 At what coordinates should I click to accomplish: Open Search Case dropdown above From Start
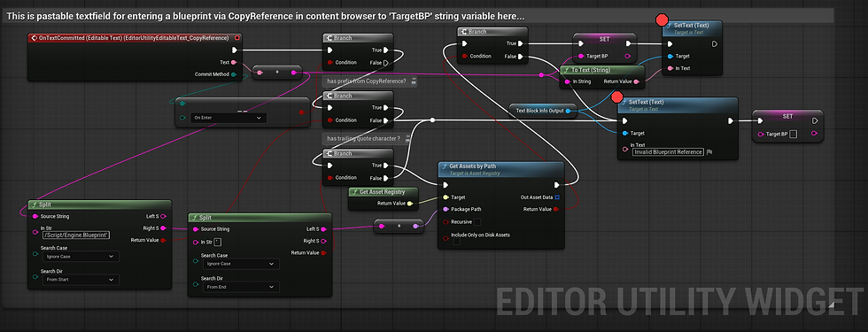point(81,257)
